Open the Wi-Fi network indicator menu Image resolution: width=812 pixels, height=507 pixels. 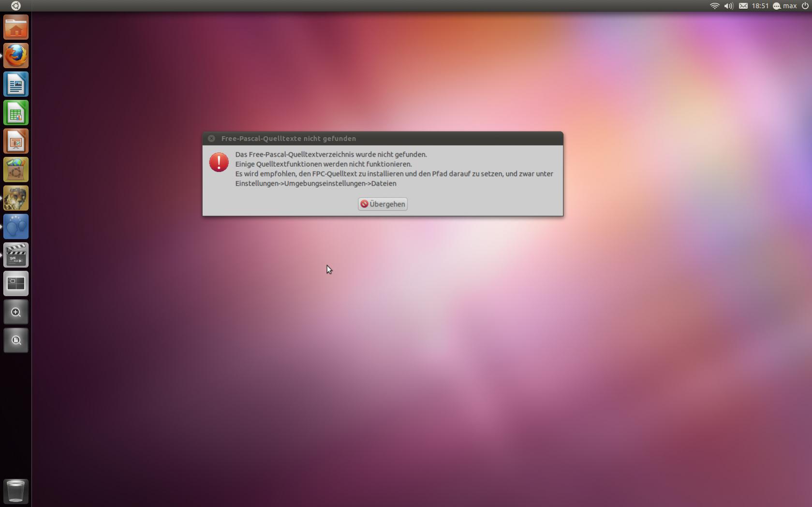(x=714, y=6)
